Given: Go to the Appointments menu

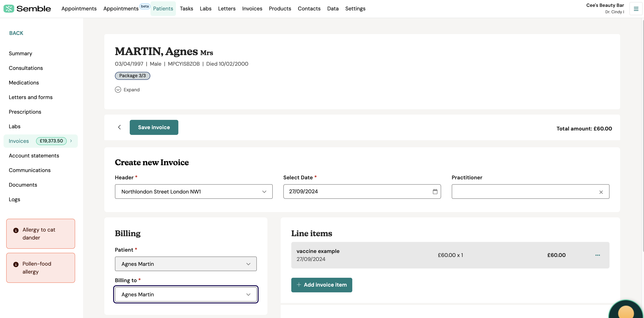Looking at the screenshot, I should coord(79,8).
